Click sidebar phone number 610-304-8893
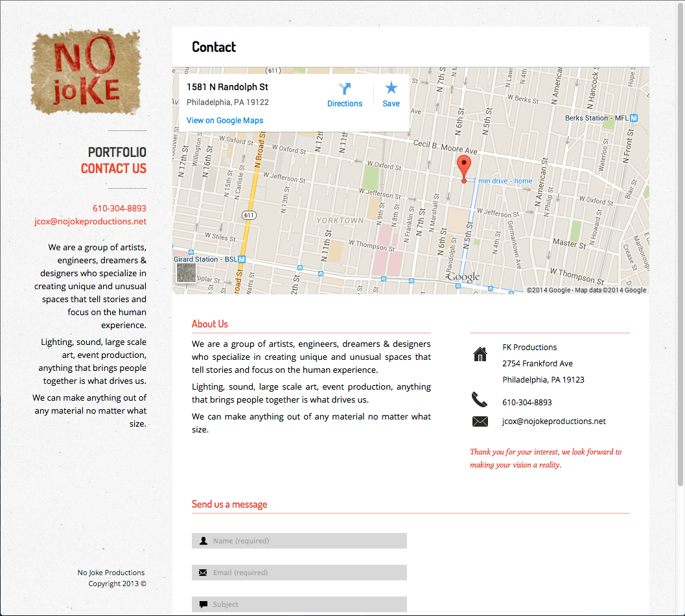 tap(119, 208)
